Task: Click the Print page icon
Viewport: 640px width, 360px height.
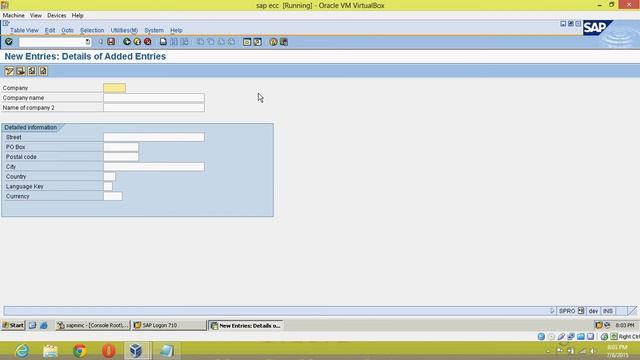Action: coord(163,42)
